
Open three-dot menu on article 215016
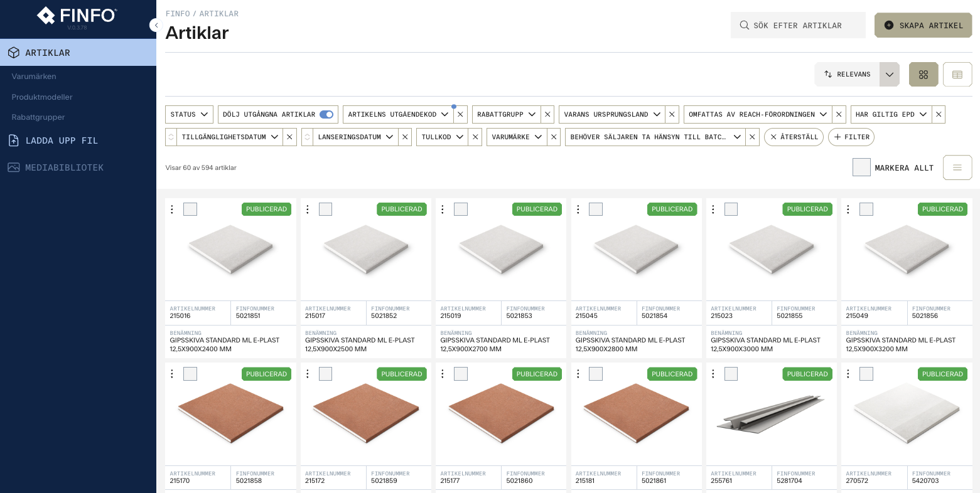(x=172, y=209)
